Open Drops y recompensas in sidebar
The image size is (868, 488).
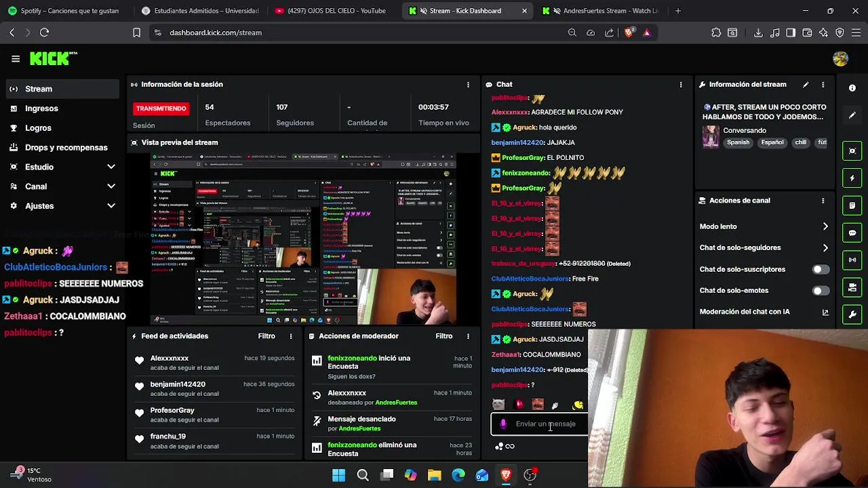click(62, 148)
